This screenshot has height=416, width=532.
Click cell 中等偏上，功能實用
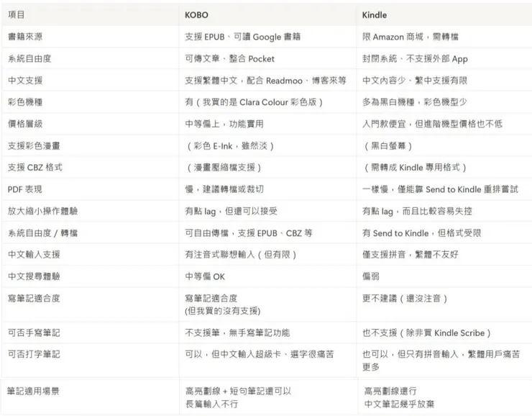tap(224, 124)
